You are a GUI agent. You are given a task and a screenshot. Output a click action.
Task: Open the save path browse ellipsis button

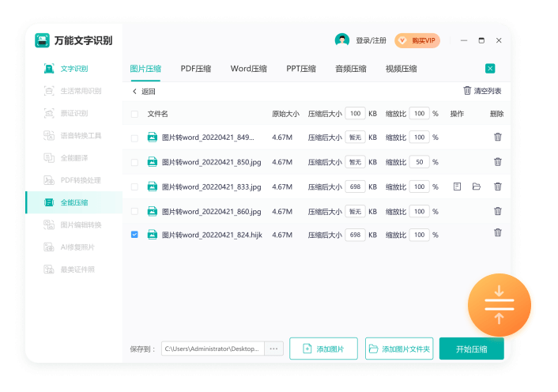273,349
